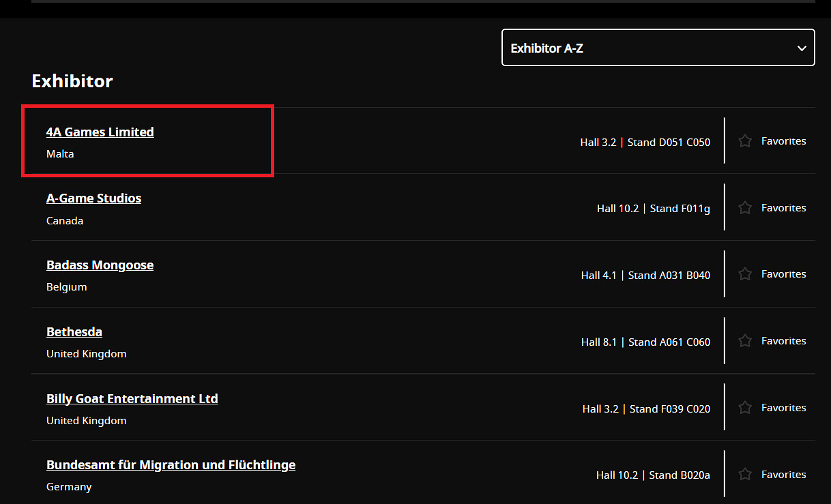Open 4A Games Limited exhibitor page
Viewport: 831px width, 504px height.
(100, 132)
